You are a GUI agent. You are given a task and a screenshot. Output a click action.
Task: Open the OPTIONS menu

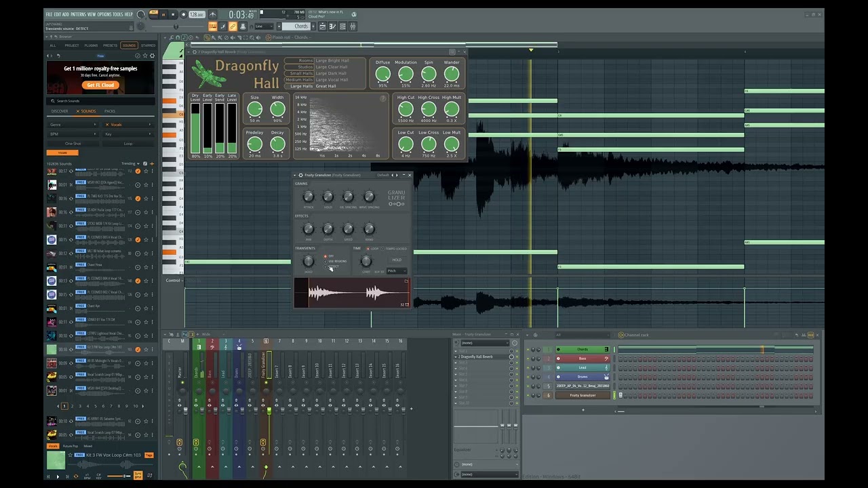click(x=104, y=14)
